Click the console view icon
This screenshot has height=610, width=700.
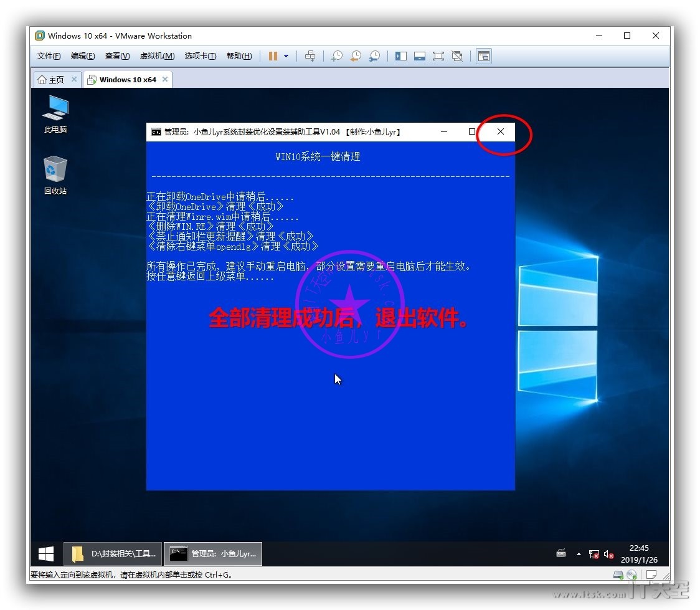coord(484,56)
